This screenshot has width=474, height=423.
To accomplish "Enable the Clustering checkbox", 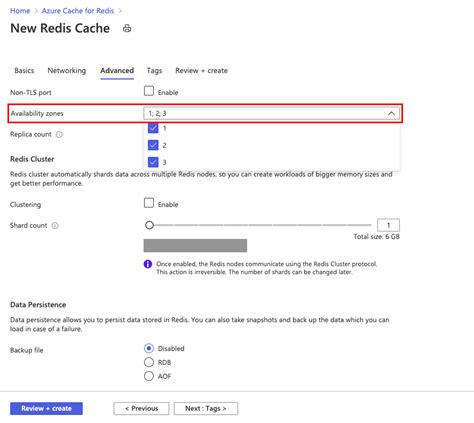I will click(x=149, y=203).
